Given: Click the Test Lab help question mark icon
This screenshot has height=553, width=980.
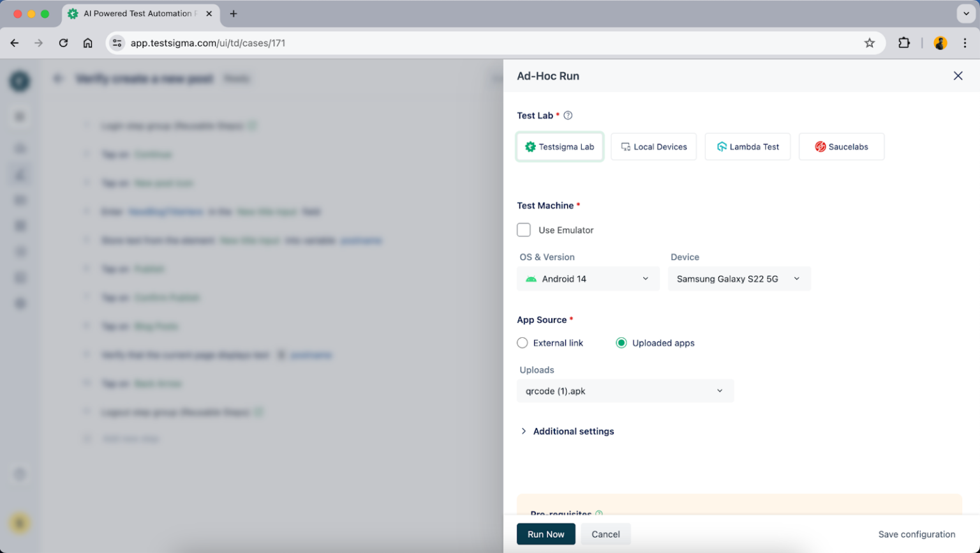Looking at the screenshot, I should click(x=568, y=115).
